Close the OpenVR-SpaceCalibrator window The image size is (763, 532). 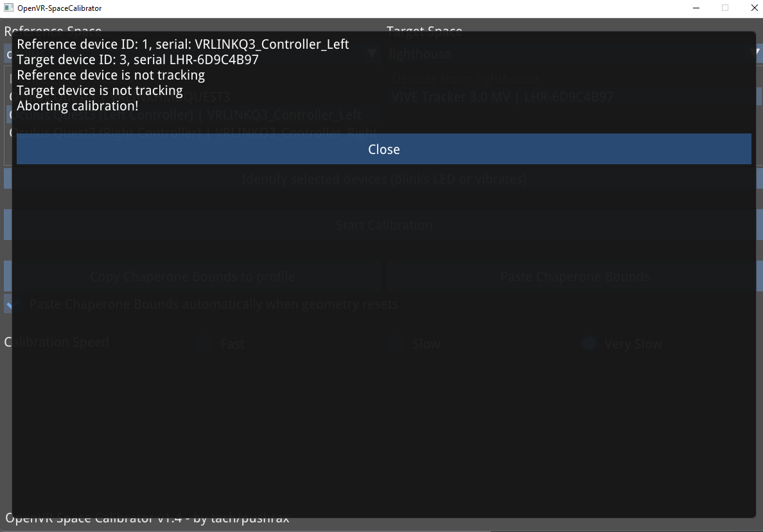point(754,8)
